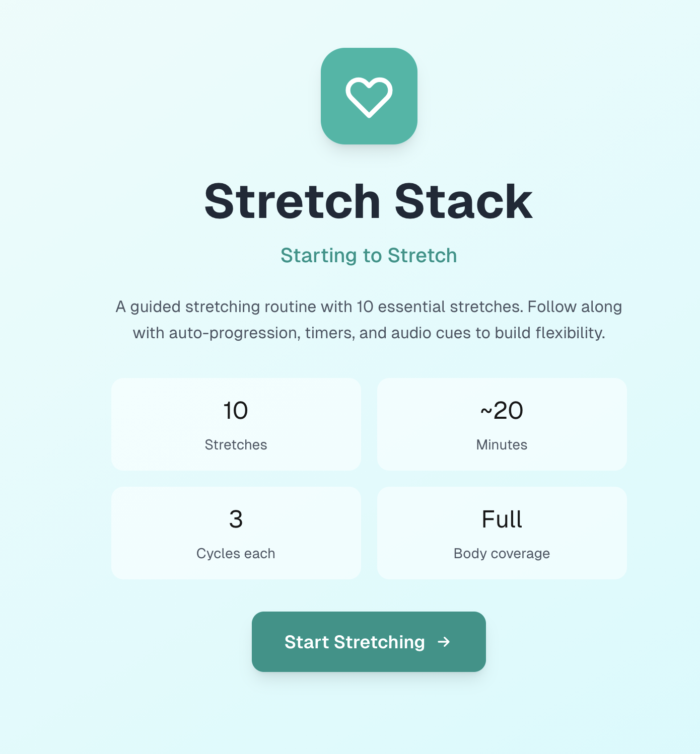
Task: Click the heart icon above the title
Action: coord(369,97)
